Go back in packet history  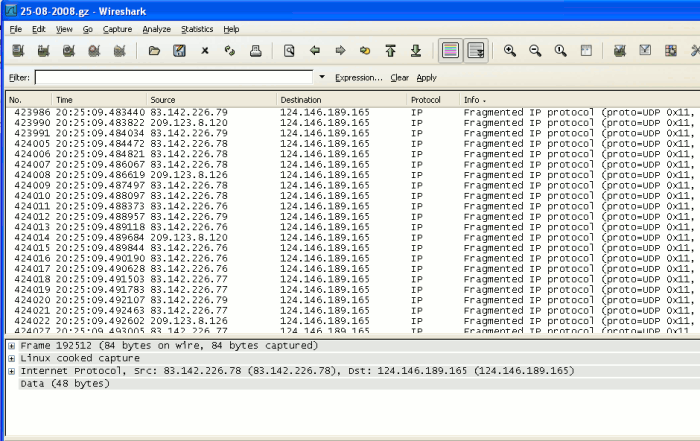pos(315,50)
